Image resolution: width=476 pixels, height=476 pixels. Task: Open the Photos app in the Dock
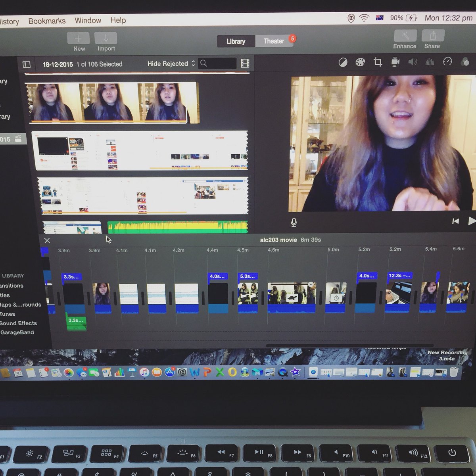click(x=68, y=373)
